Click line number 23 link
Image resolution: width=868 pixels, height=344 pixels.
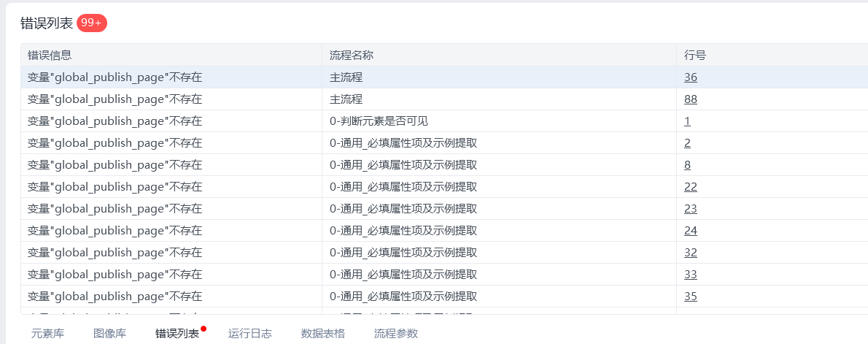[690, 209]
